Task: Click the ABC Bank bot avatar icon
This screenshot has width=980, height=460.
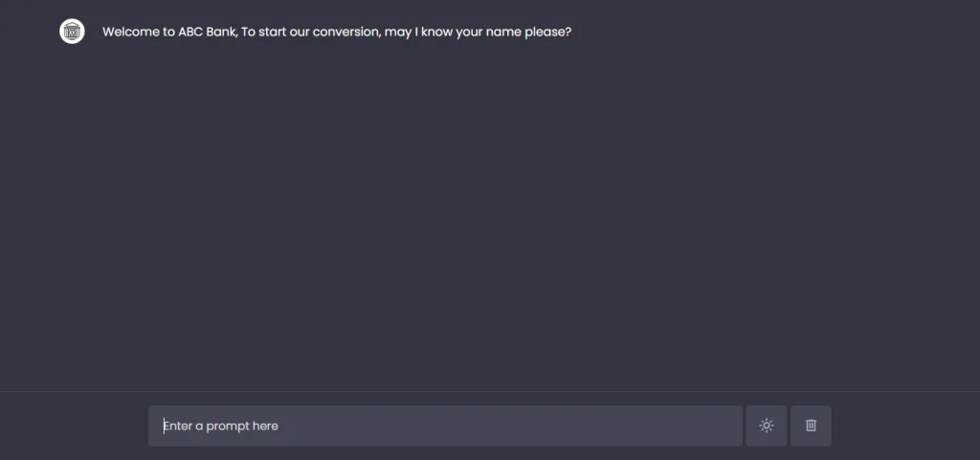Action: click(x=72, y=32)
